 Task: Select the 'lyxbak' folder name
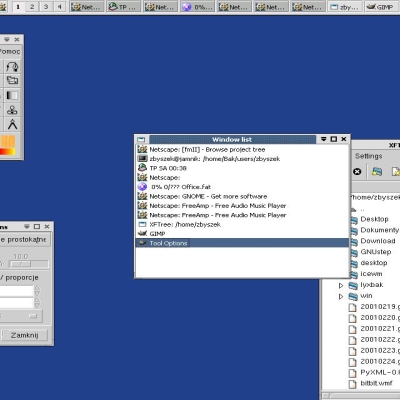coord(372,285)
